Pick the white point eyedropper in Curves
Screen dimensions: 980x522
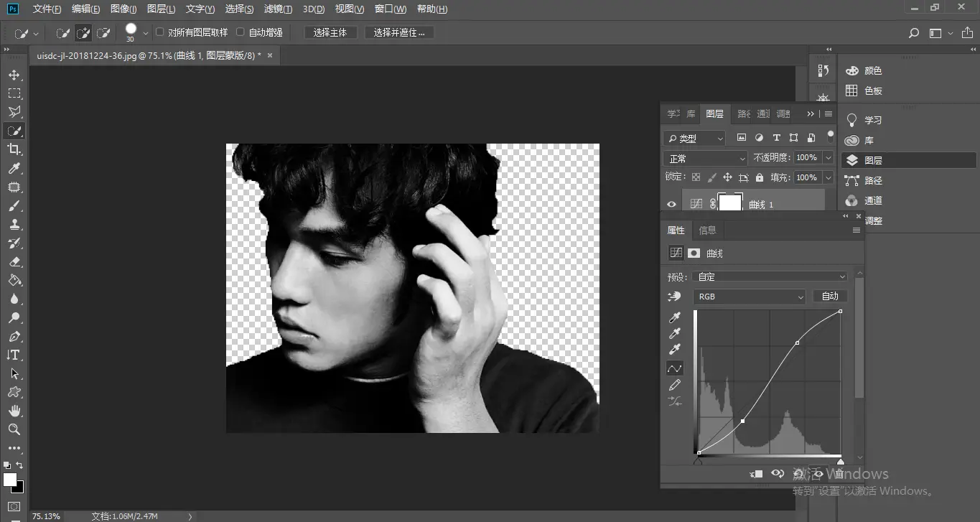click(x=675, y=350)
